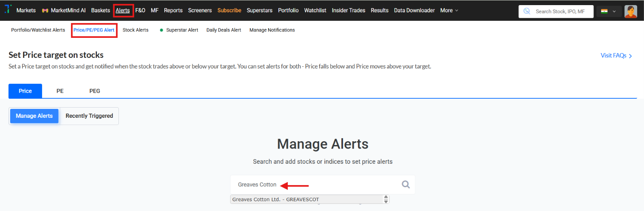Click the Manage Alerts button
644x211 pixels.
click(34, 116)
